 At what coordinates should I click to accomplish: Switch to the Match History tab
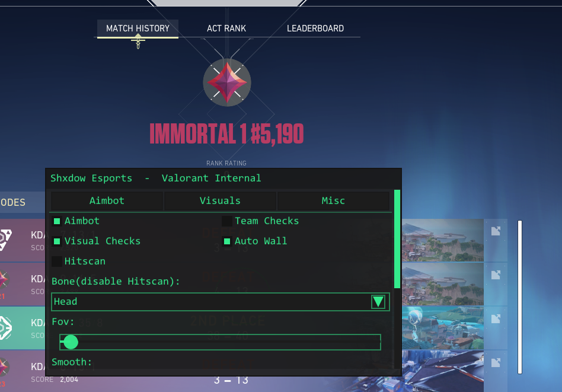[138, 28]
